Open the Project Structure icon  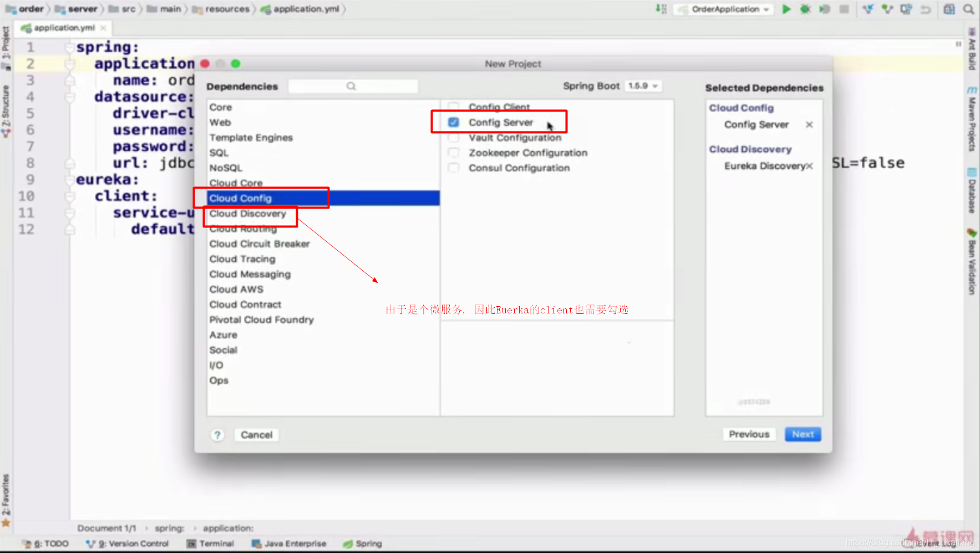pyautogui.click(x=949, y=9)
